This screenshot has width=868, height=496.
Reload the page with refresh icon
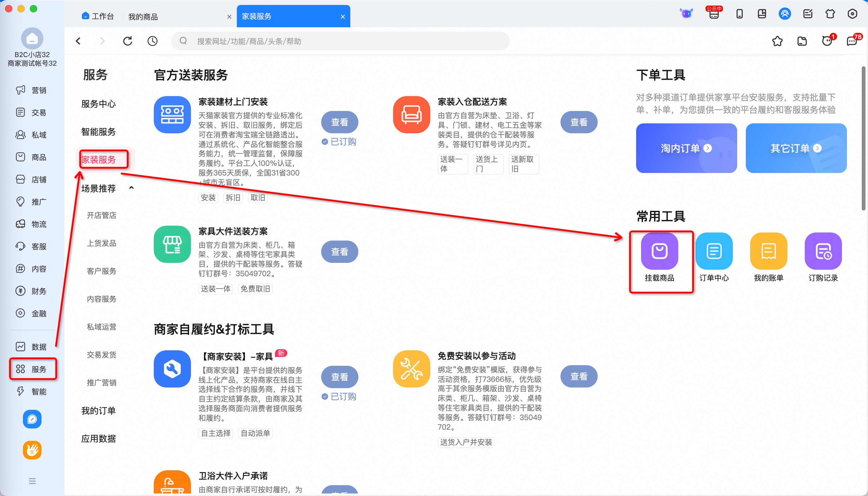pyautogui.click(x=128, y=41)
